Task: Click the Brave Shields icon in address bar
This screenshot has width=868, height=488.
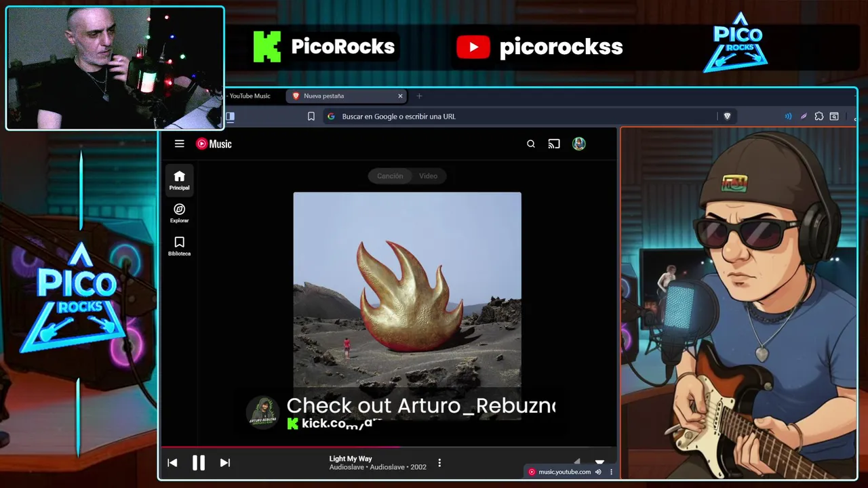Action: coord(727,117)
